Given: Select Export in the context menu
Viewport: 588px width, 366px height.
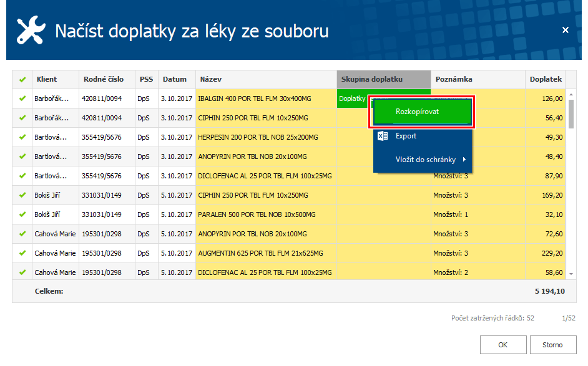Looking at the screenshot, I should pos(422,136).
